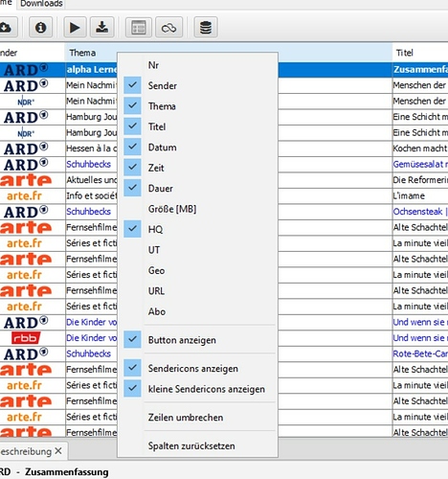Click the film info icon in toolbar
The width and height of the screenshot is (448, 479).
(x=40, y=28)
